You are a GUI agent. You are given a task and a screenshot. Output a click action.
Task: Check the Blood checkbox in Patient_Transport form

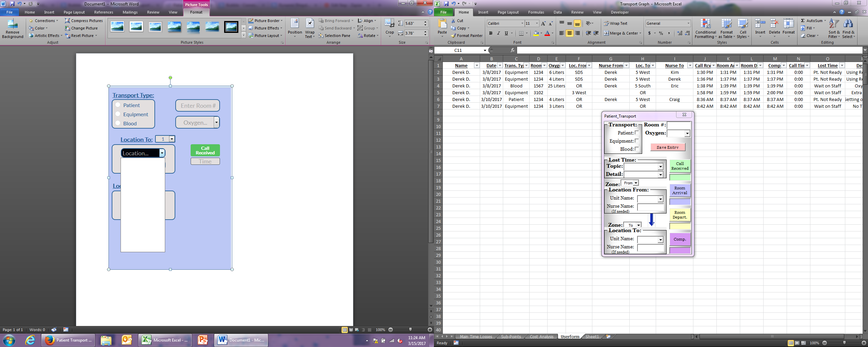637,149
